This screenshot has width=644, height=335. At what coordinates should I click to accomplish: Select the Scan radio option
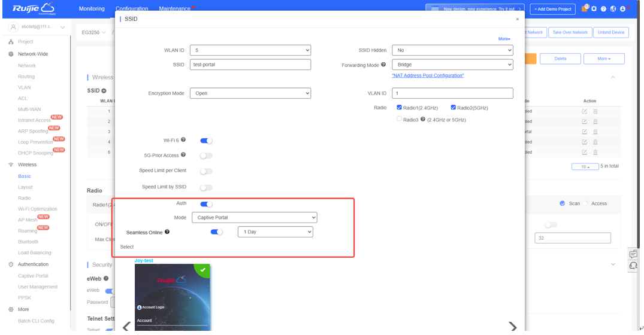point(563,203)
